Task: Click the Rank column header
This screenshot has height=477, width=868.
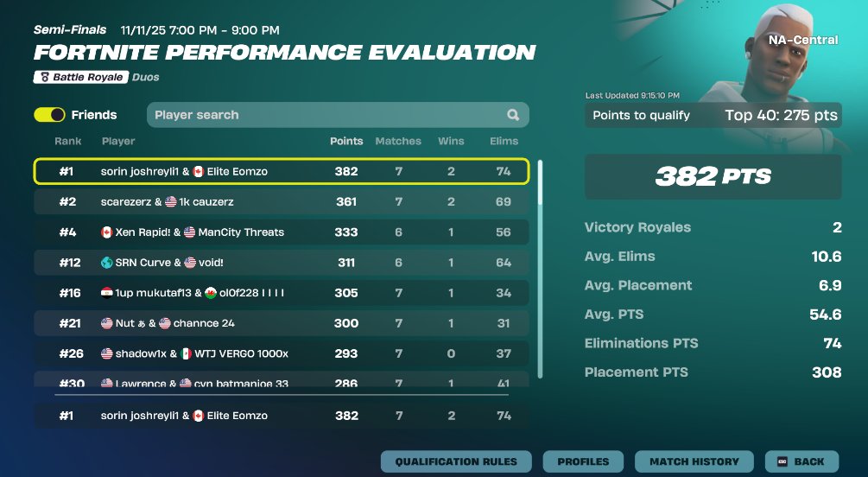Action: point(68,141)
